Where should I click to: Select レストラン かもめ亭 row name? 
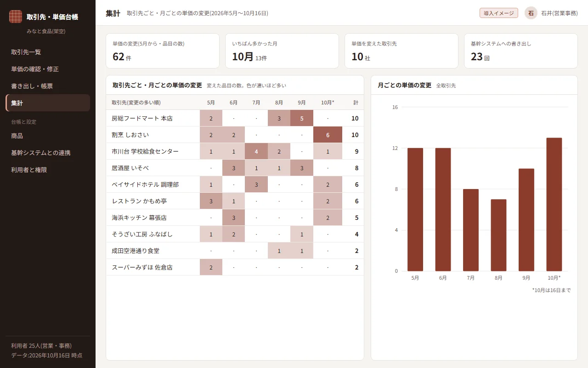point(139,201)
